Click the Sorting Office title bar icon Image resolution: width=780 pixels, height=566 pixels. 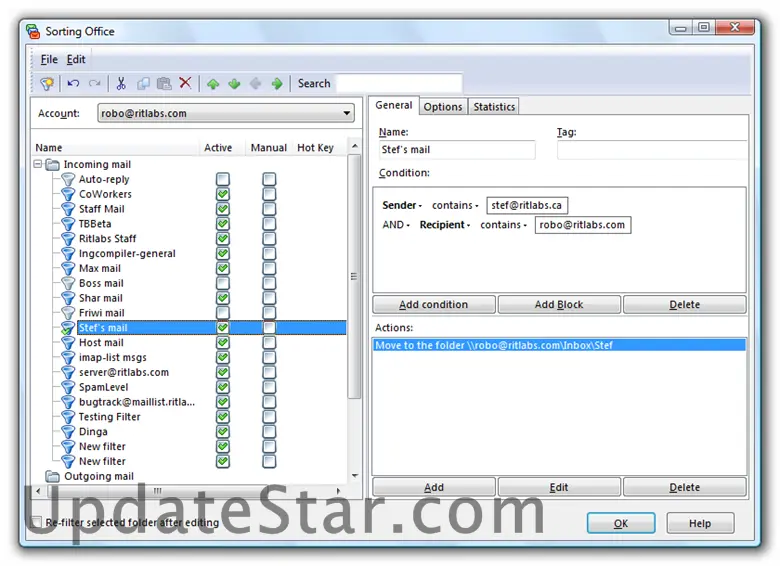click(33, 31)
